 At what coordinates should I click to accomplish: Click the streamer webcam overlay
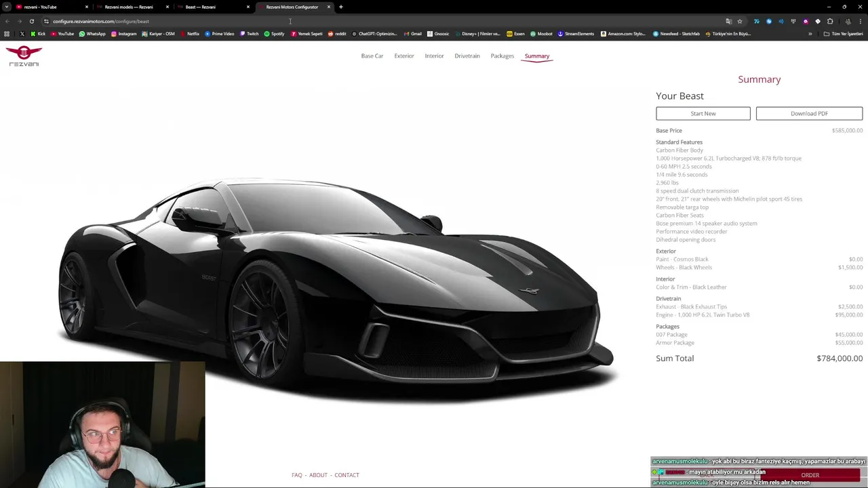click(x=102, y=425)
